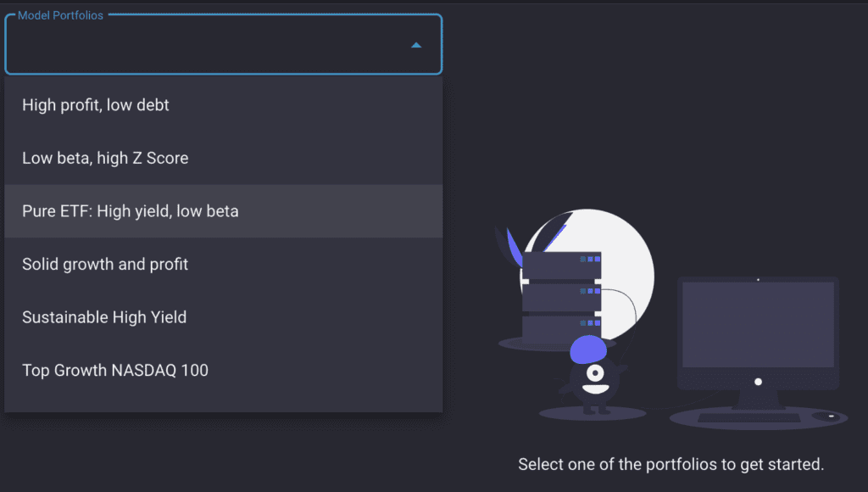
Task: Select Solid growth and profit portfolio
Action: tap(223, 265)
